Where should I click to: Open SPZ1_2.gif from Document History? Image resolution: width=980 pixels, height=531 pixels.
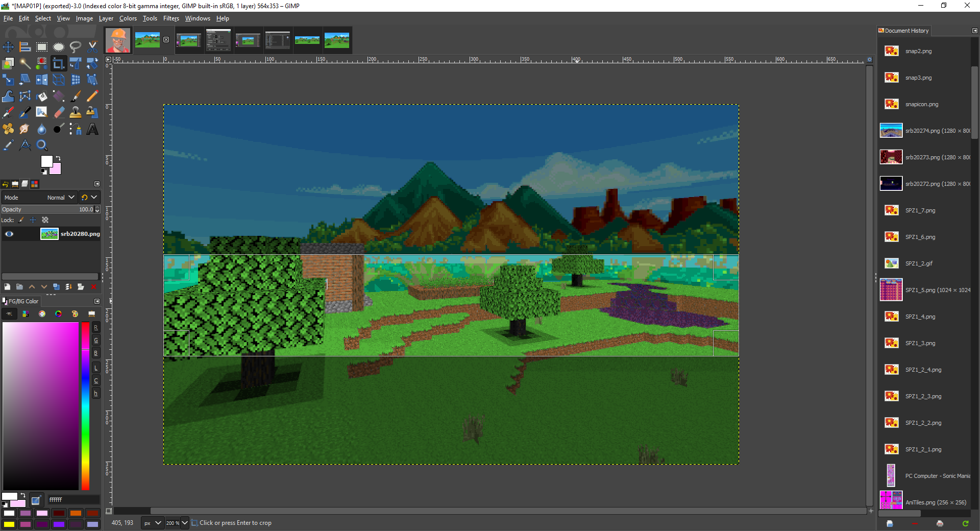click(x=924, y=263)
